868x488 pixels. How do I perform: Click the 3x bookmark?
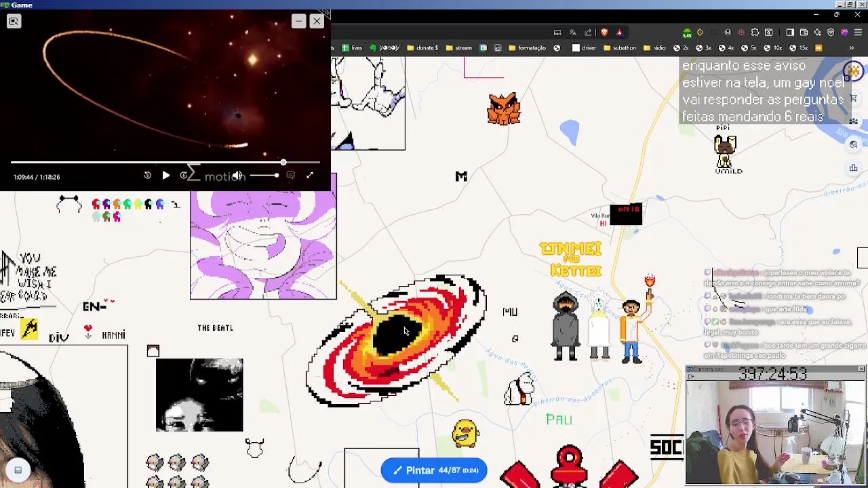[703, 47]
